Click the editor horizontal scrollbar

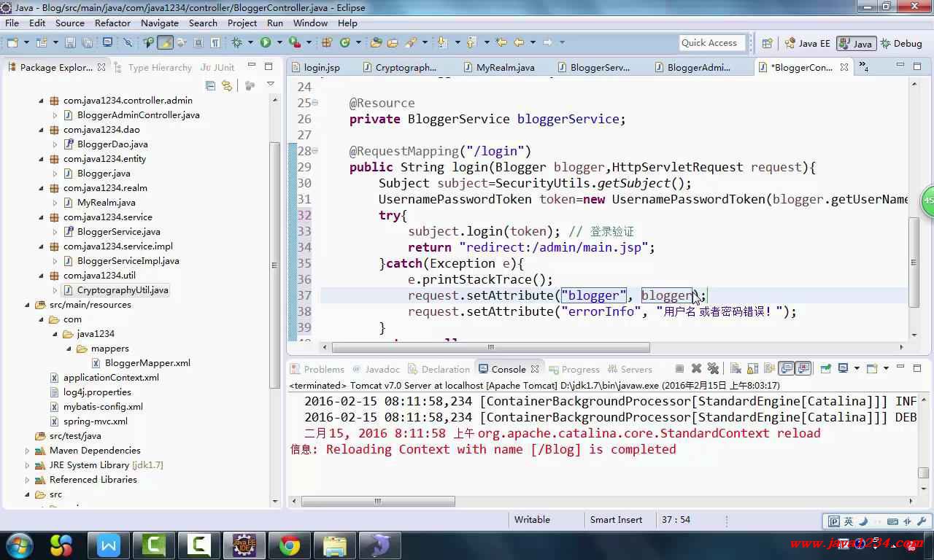pyautogui.click(x=491, y=347)
